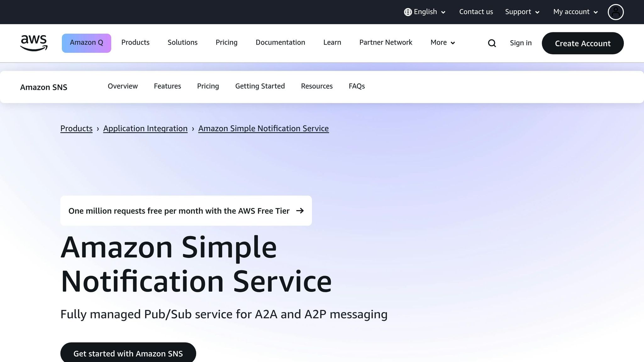644x362 pixels.
Task: Open the Documentation menu
Action: pos(280,42)
